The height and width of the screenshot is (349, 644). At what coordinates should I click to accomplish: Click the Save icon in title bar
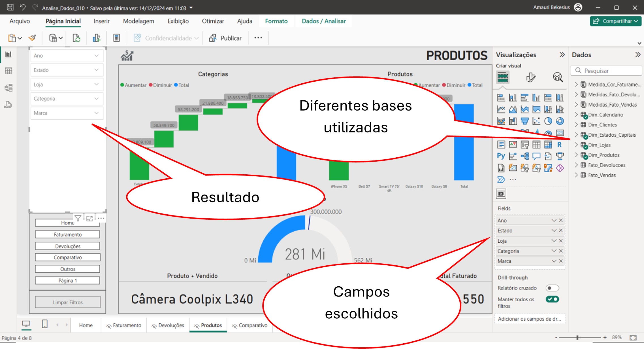pos(10,7)
